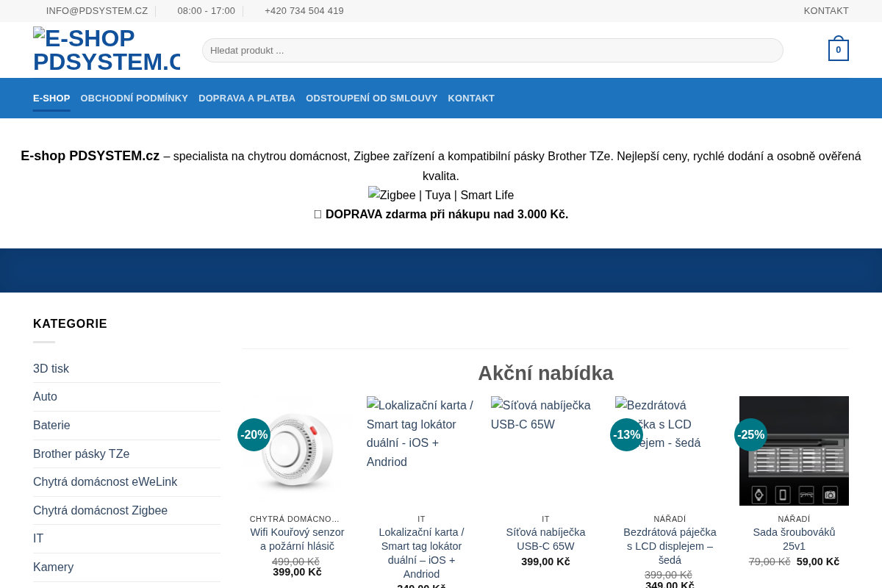Go to the DOPRAVA A PLATBA menu item

247,98
